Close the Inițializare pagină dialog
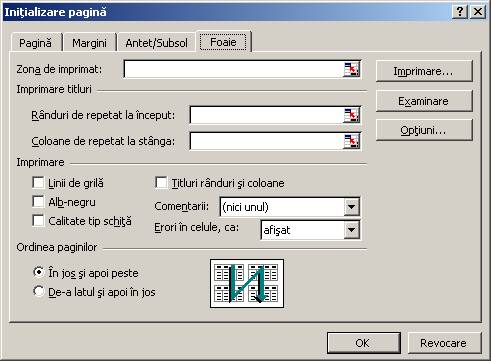Viewport: 491px width, 361px height. pos(478,12)
